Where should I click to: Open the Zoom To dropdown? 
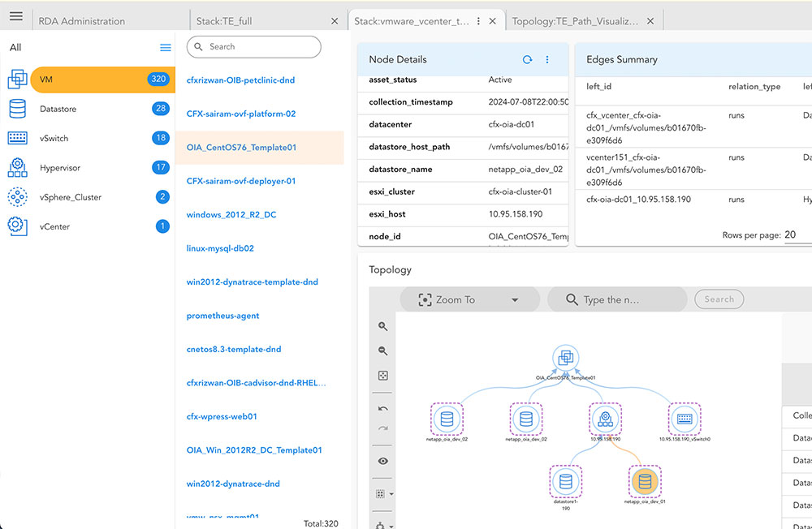469,299
